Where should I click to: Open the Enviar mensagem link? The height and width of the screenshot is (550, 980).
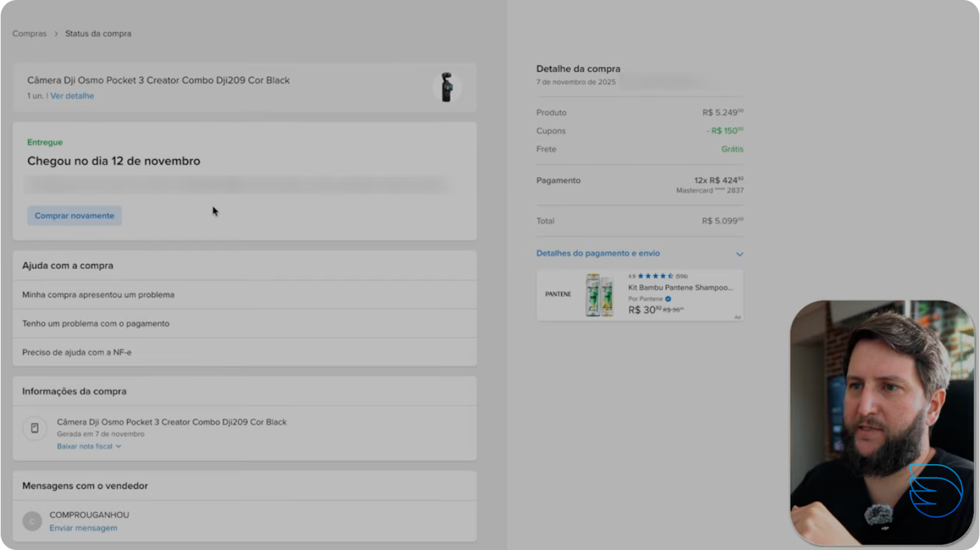[x=83, y=528]
